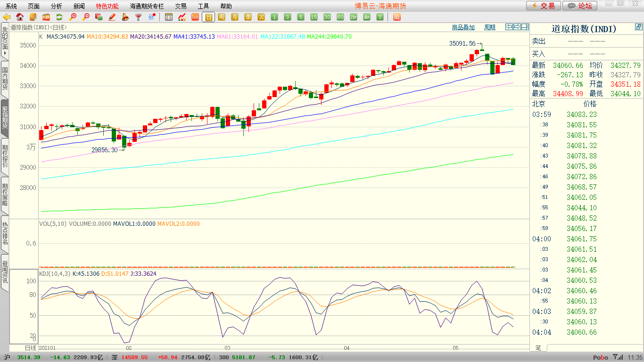644x362 pixels.
Task: Select the 15-minute period button
Action: tap(314, 17)
